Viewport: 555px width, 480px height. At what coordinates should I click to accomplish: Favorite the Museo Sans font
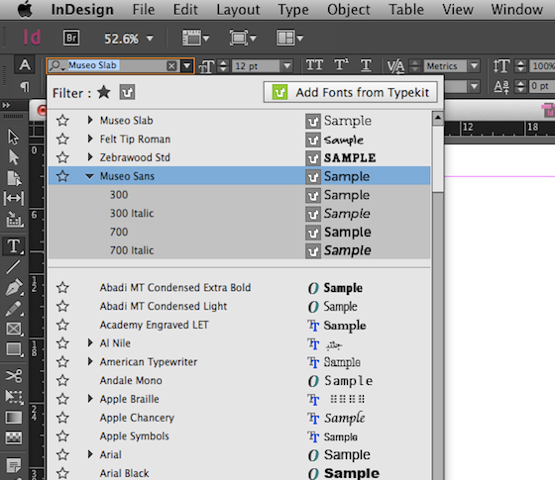pos(63,176)
